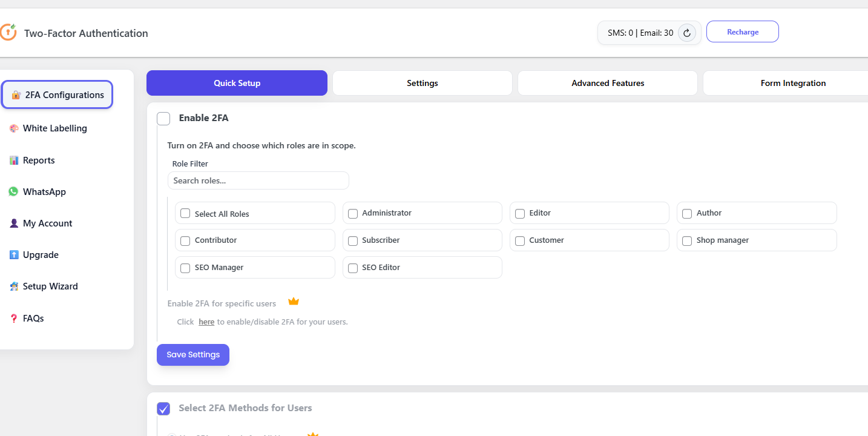The image size is (868, 436).
Task: Click the Setup Wizard icon in sidebar
Action: click(x=14, y=286)
